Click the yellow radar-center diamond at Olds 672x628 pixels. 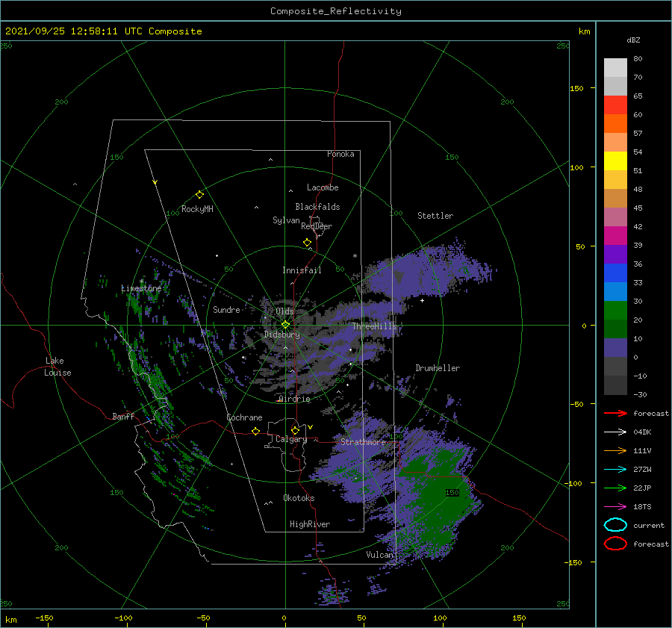285,325
